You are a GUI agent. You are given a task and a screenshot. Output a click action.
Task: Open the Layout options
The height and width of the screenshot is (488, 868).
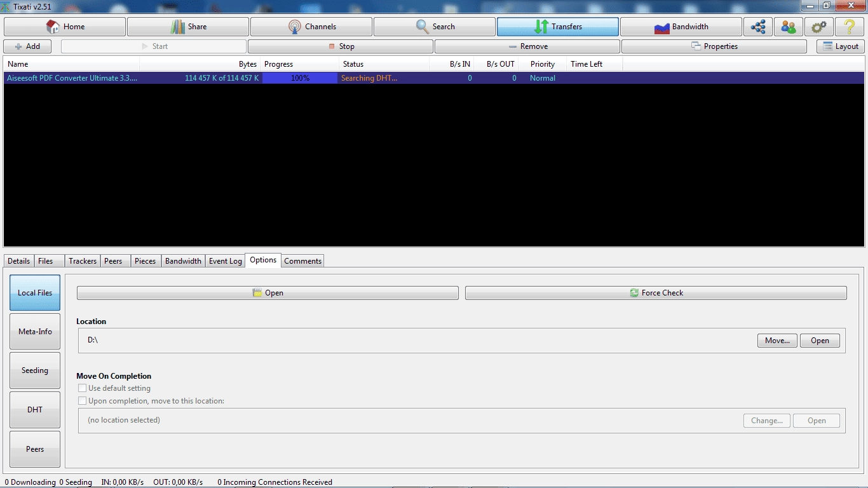841,46
